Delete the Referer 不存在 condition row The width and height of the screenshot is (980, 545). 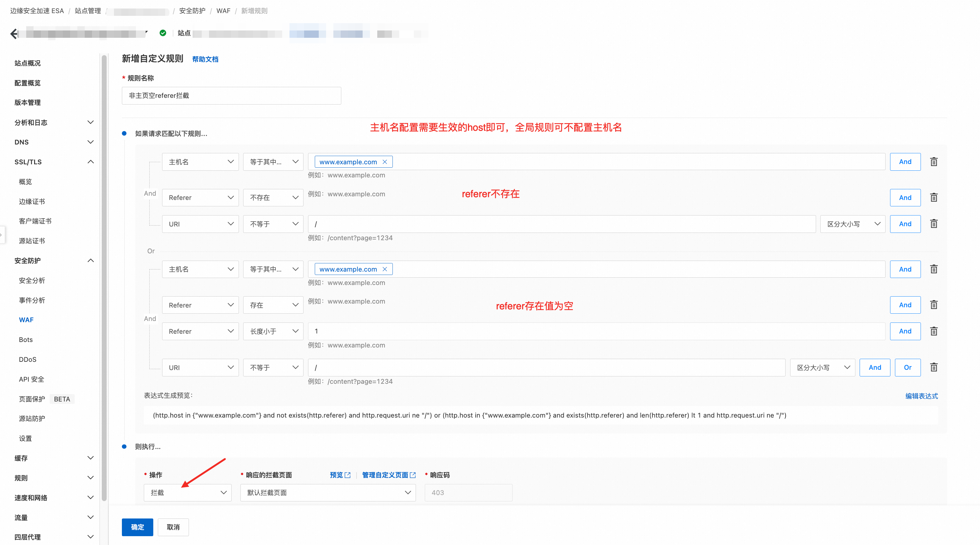[x=934, y=198]
